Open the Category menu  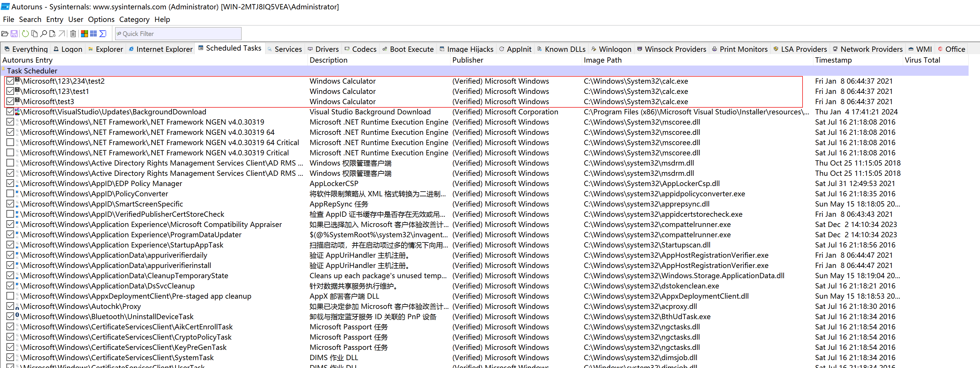click(134, 19)
